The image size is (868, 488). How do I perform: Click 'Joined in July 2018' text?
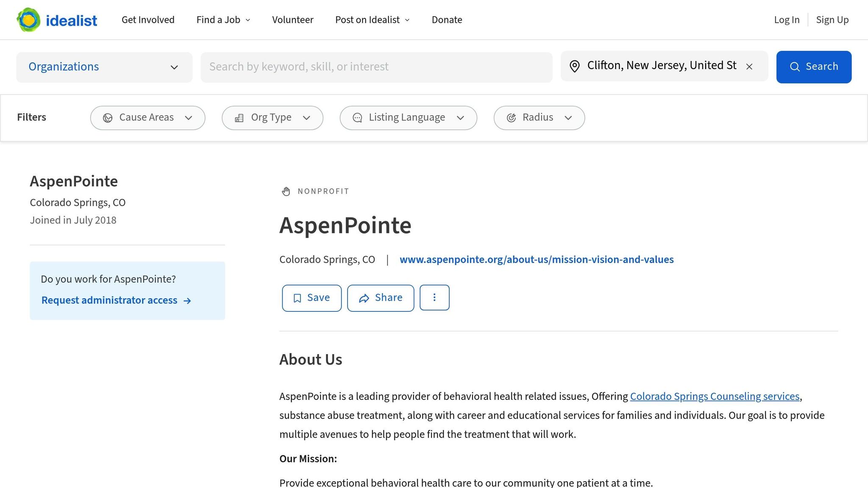[x=73, y=220]
